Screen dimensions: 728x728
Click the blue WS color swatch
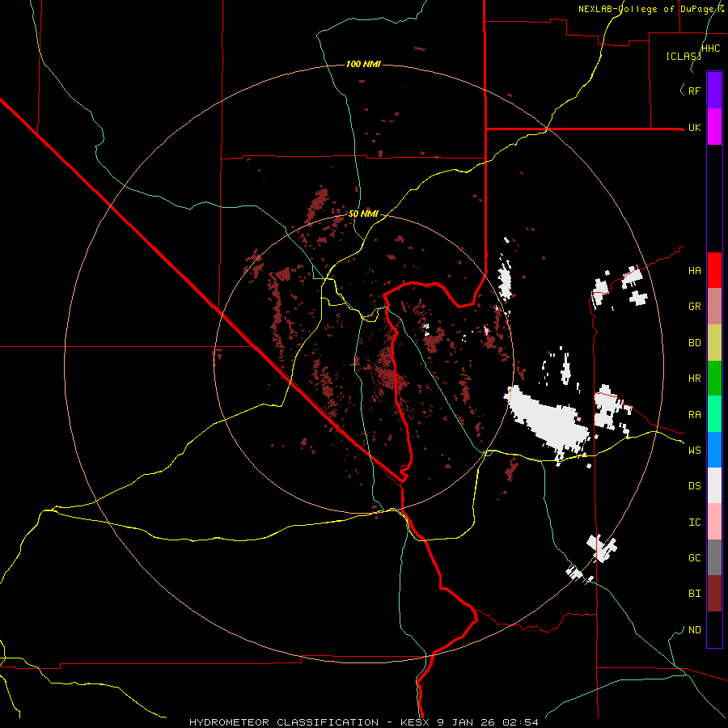click(x=714, y=450)
